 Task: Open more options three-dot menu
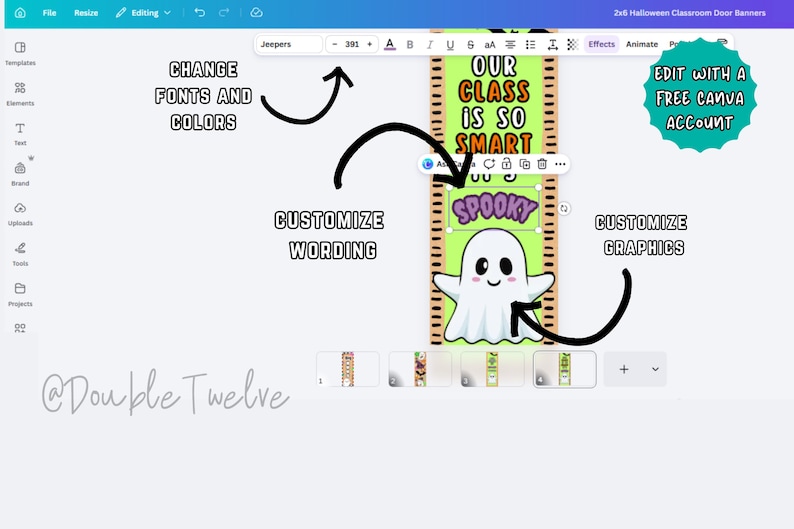(x=560, y=164)
